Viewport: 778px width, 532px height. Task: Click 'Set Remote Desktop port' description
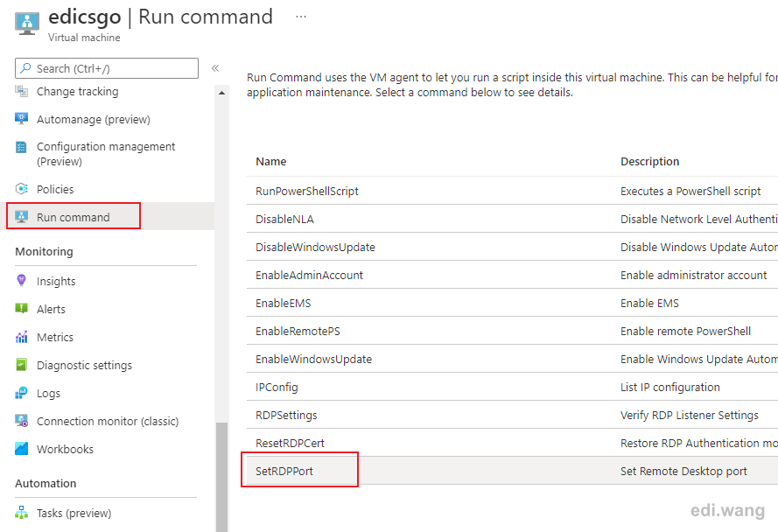[683, 471]
